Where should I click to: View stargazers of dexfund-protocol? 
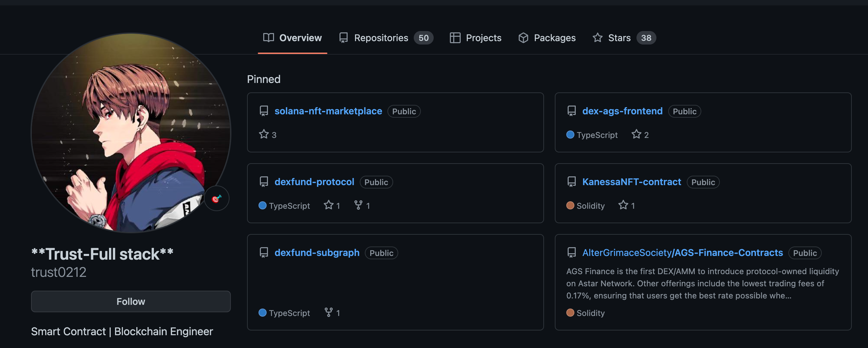(x=332, y=205)
